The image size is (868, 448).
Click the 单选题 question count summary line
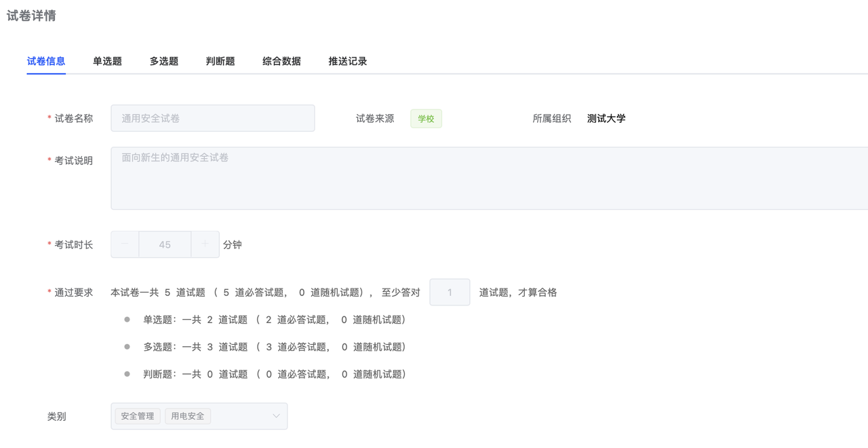[274, 320]
